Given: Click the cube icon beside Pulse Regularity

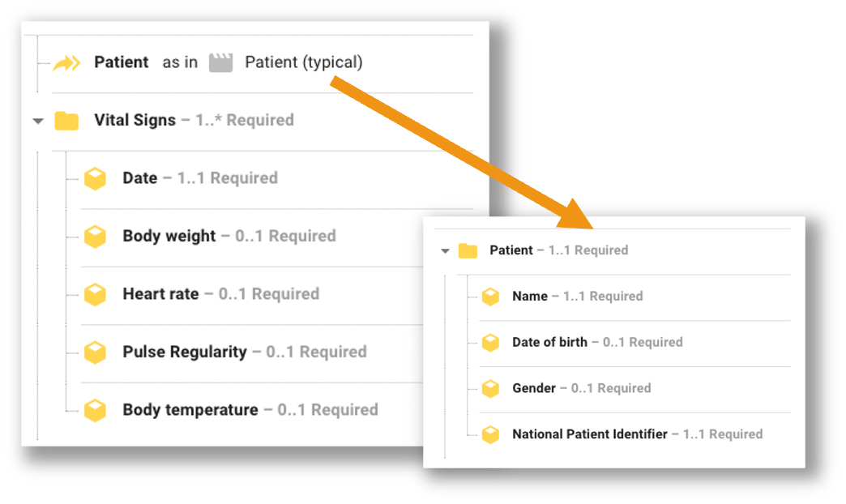Looking at the screenshot, I should [x=96, y=352].
